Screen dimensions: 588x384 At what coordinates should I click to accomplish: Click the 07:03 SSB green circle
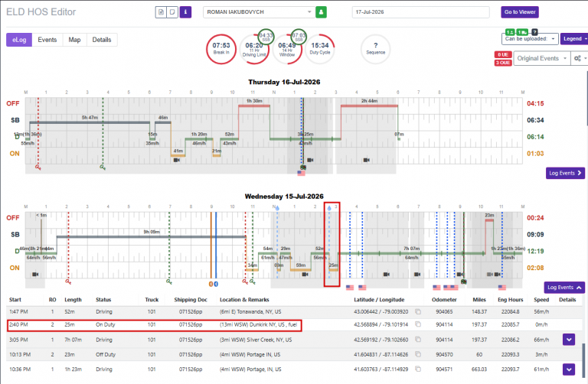click(x=299, y=37)
